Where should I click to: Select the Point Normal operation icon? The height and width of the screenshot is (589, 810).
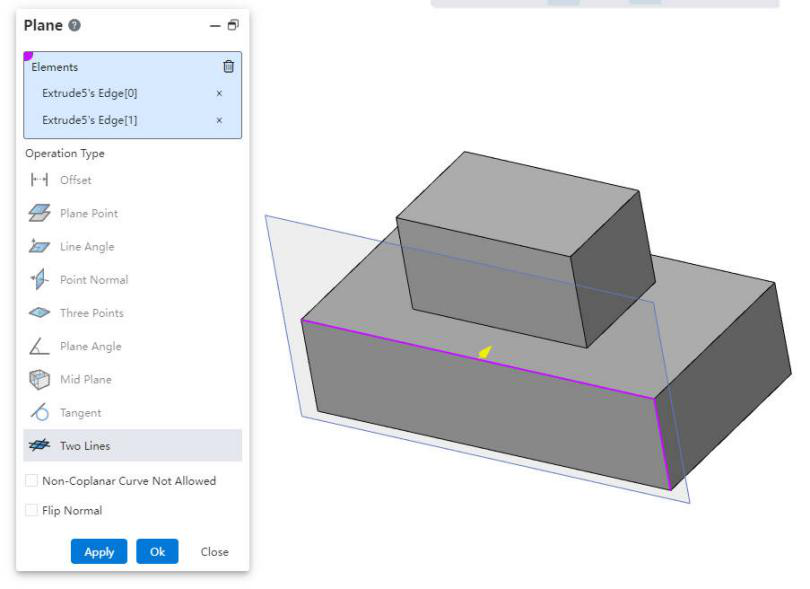[39, 280]
